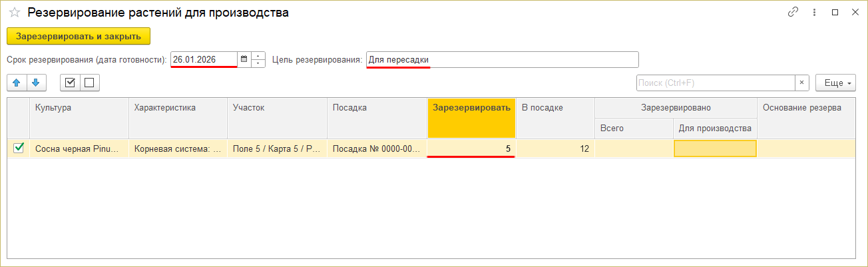
Task: Select cell Поле 5 / Карта 5
Action: tap(277, 148)
